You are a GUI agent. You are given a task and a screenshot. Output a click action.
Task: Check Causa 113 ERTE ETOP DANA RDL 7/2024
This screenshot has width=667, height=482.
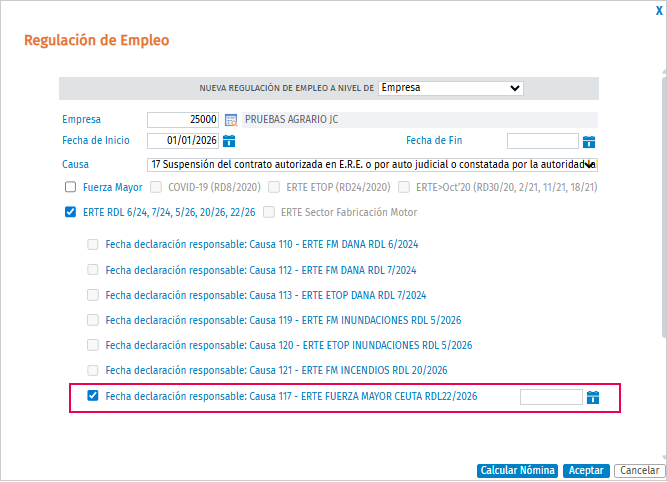(x=93, y=295)
